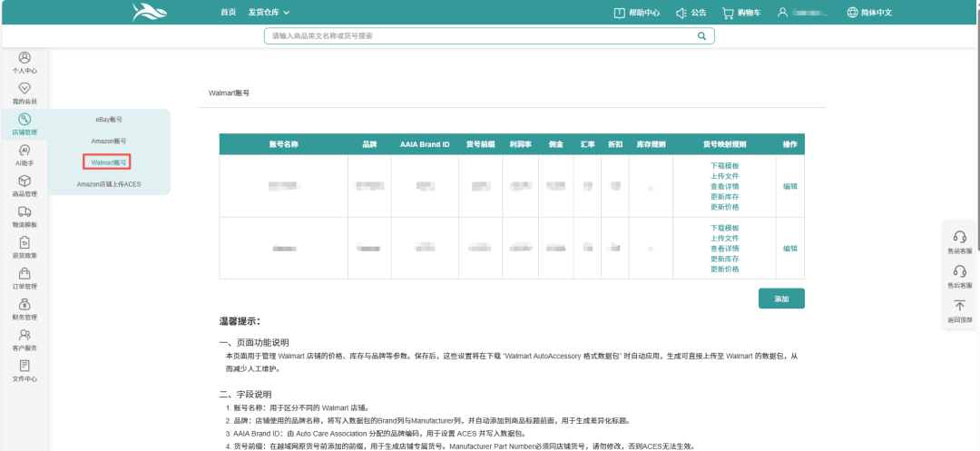Focus the product name search field
Screen dimensions: 980x451
point(481,36)
